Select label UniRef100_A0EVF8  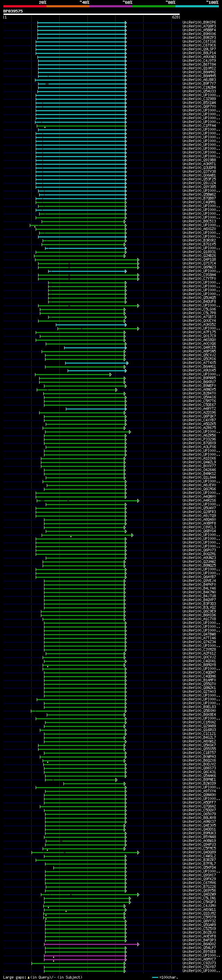(199, 936)
